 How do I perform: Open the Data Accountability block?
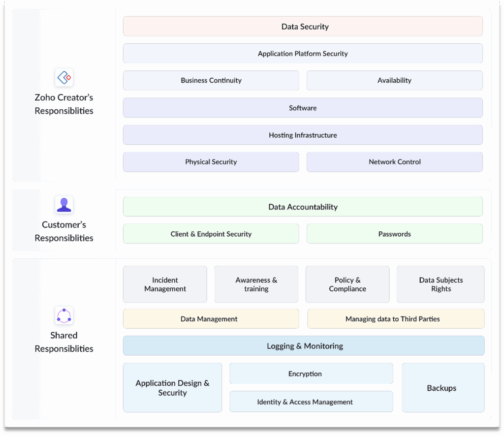[303, 207]
